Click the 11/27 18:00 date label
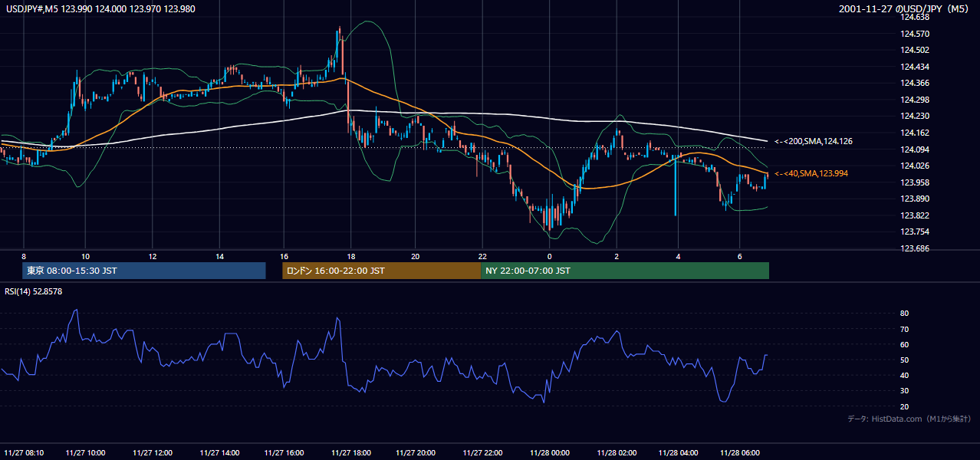980x460 pixels. point(350,452)
